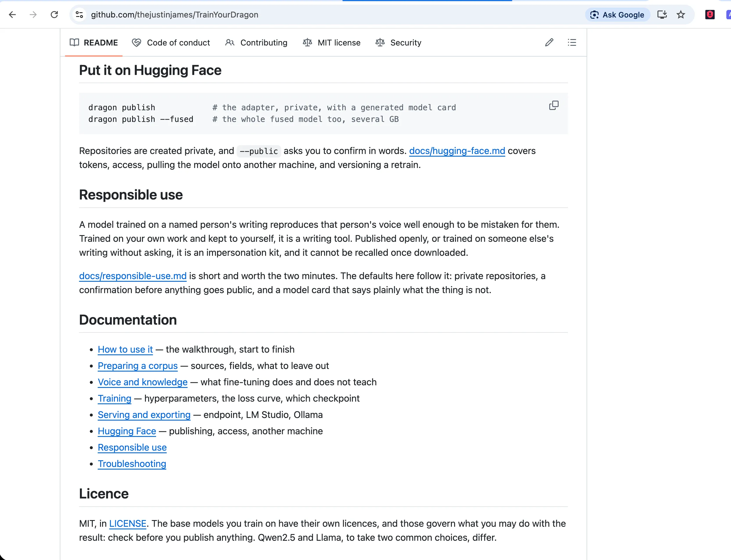The width and height of the screenshot is (731, 560).
Task: Click the Put it on Hugging Face heading
Action: [x=150, y=70]
